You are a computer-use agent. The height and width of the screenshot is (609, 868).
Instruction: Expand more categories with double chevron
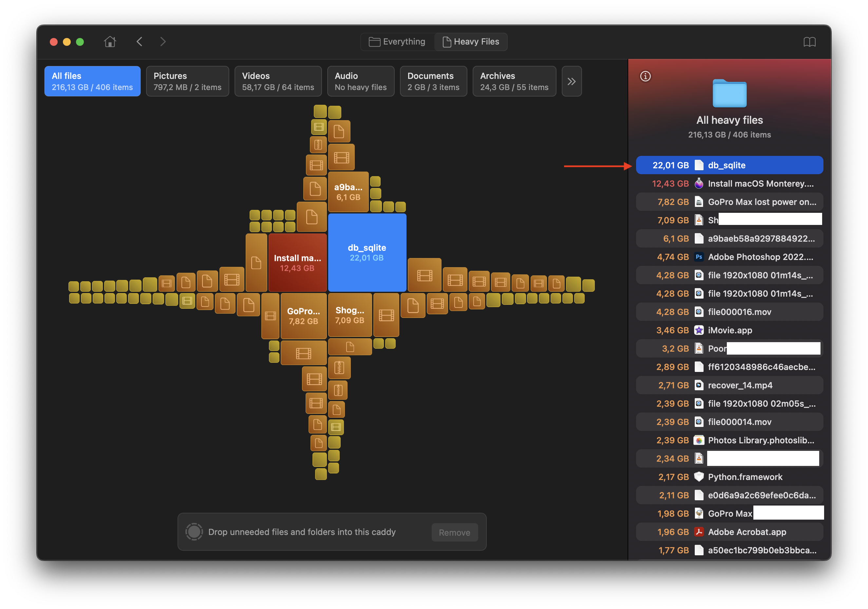tap(571, 81)
